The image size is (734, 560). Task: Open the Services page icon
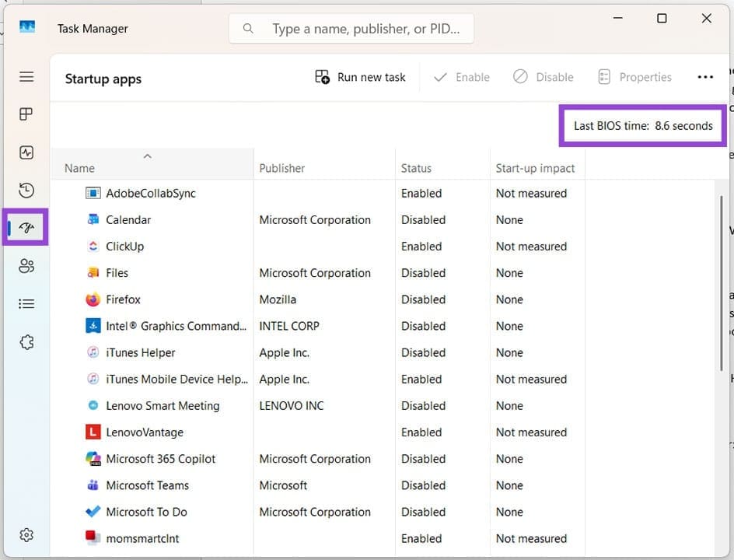(26, 342)
